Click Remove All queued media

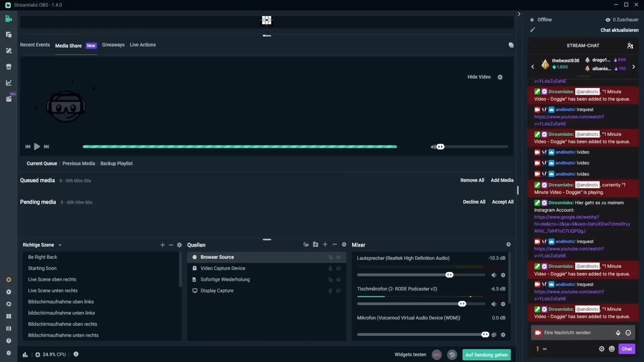click(472, 180)
